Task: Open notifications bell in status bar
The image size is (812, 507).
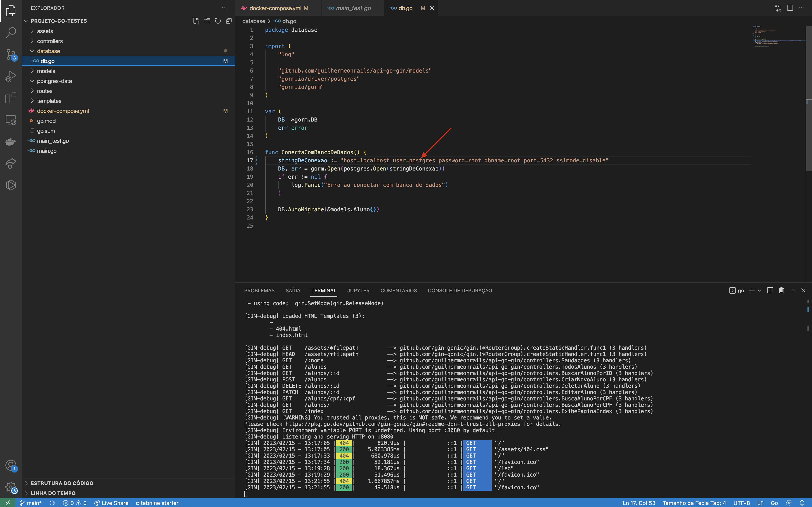Action: [802, 503]
